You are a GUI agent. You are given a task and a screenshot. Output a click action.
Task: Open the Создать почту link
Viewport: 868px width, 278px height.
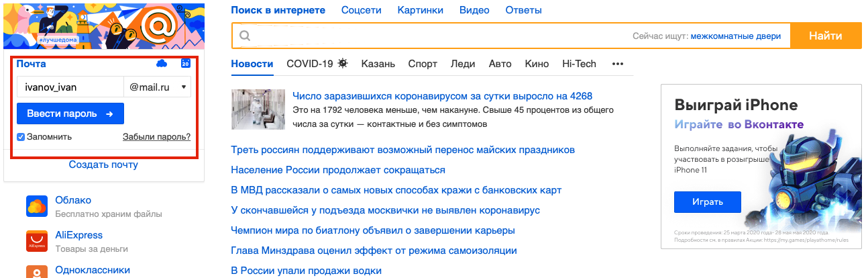tap(103, 165)
